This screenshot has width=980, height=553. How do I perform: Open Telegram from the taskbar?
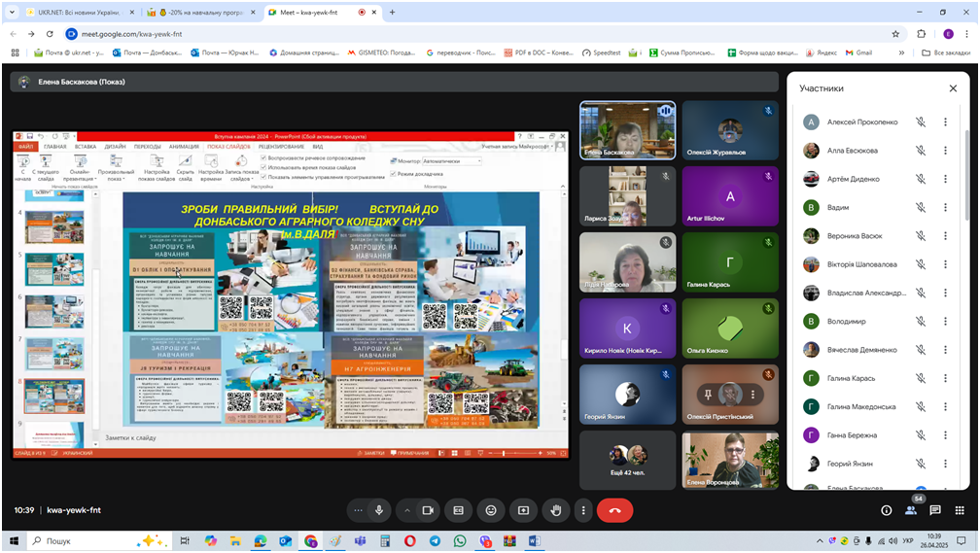click(x=435, y=541)
